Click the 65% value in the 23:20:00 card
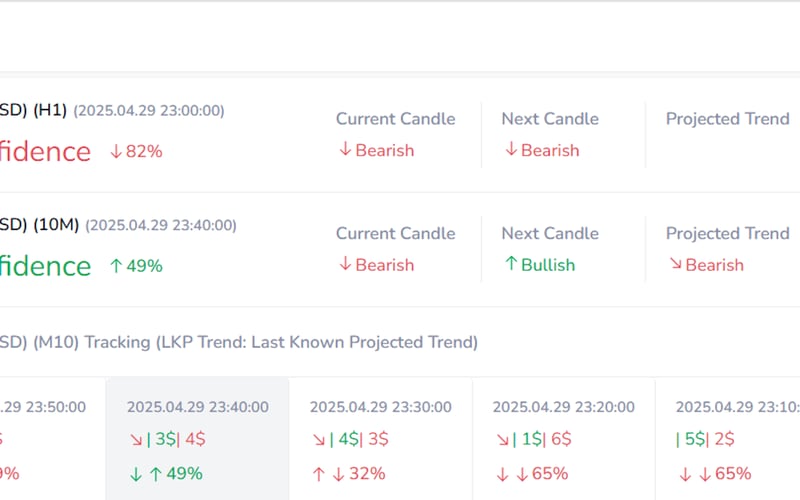 [549, 473]
